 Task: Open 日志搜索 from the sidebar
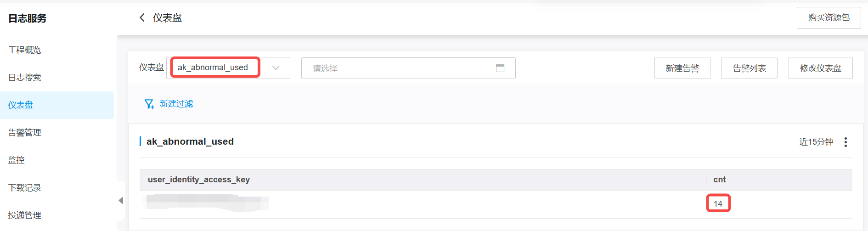(x=25, y=78)
